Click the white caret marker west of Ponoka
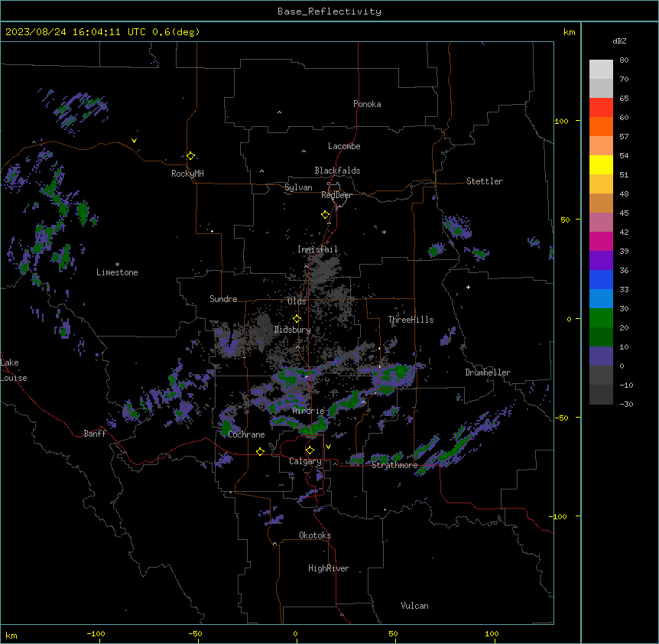The image size is (659, 644). point(279,112)
